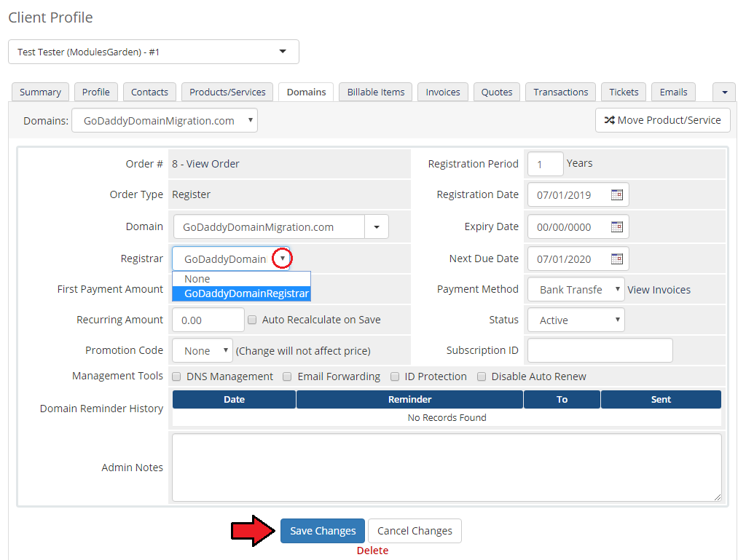Screen dimensions: 746x560
Task: Go to the Billable Items tab
Action: (x=376, y=92)
